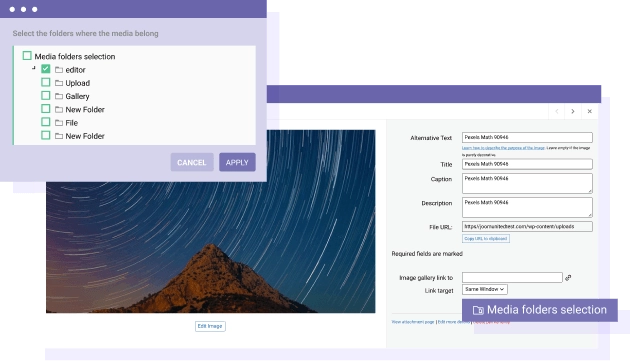
Task: Click the Image gallery link to field
Action: coord(512,277)
